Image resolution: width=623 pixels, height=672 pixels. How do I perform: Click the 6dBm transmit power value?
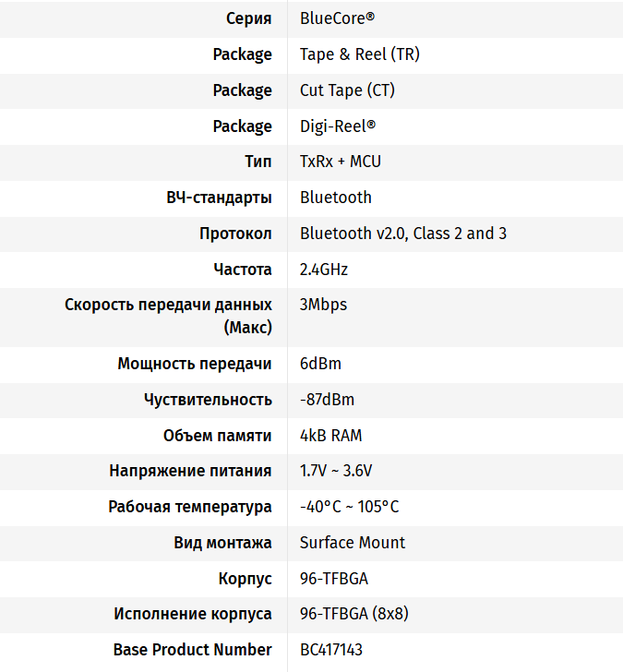[320, 364]
